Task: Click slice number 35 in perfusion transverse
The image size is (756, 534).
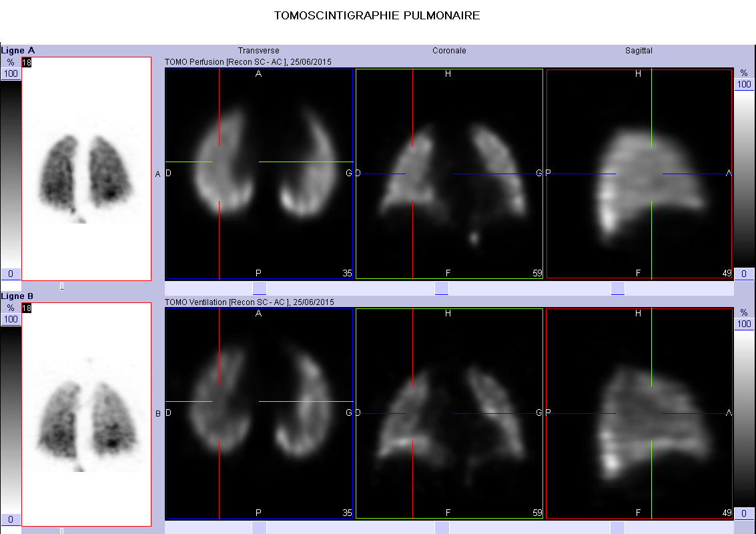Action: pos(347,274)
